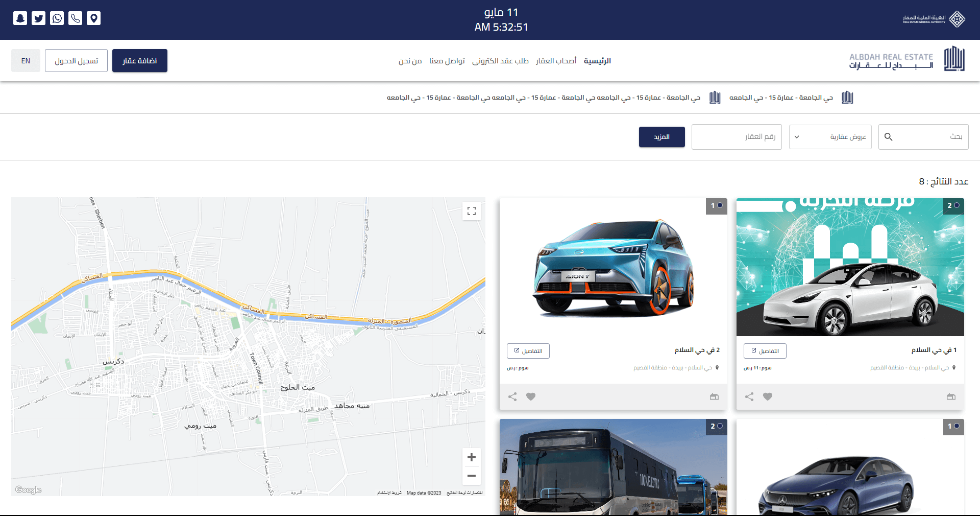This screenshot has height=516, width=980.
Task: Zoom out on the map
Action: [x=471, y=476]
